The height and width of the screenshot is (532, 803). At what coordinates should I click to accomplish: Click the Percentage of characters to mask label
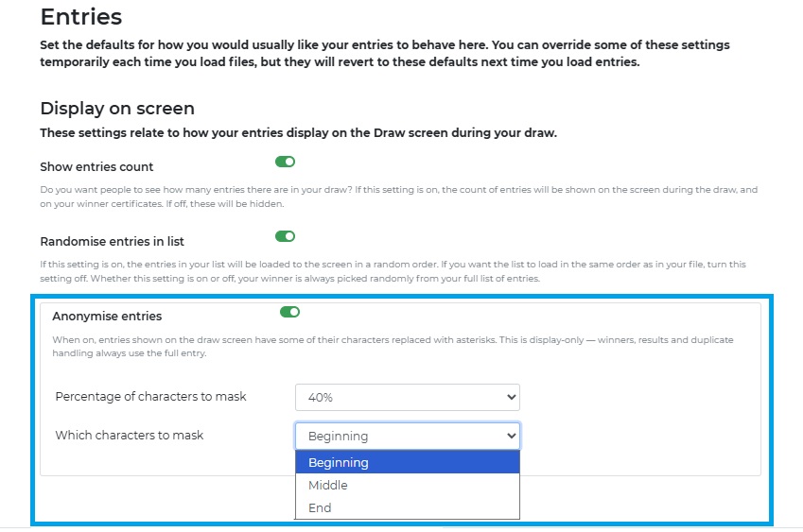click(150, 397)
